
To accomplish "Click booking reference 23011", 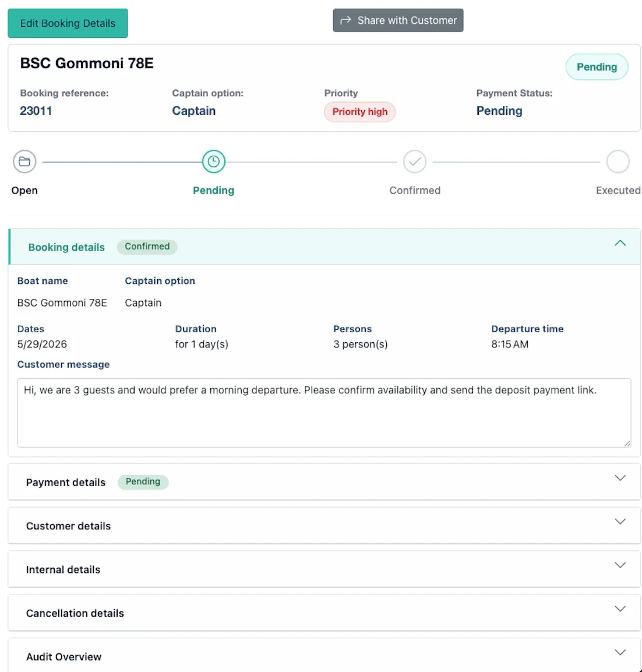I will (x=36, y=111).
